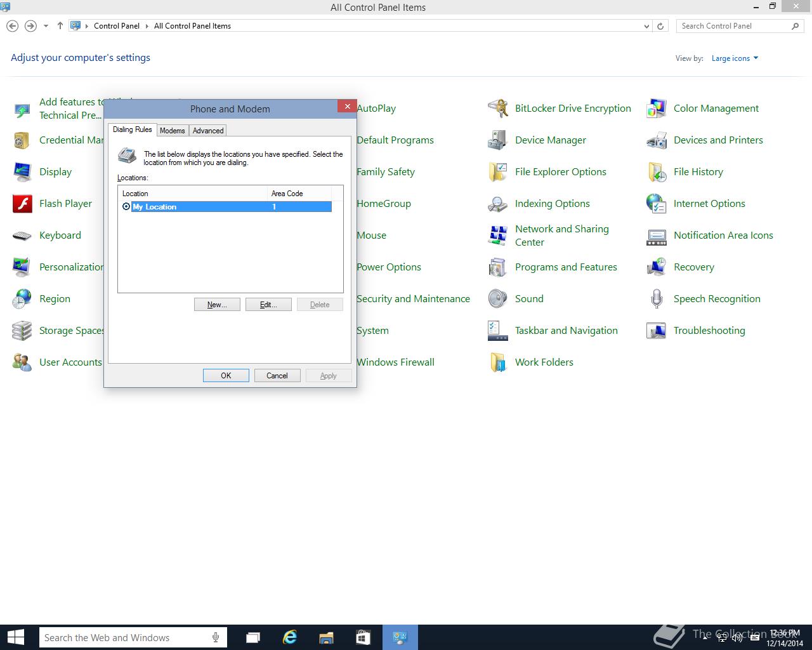The height and width of the screenshot is (650, 812).
Task: Go up one level arrow
Action: [60, 26]
